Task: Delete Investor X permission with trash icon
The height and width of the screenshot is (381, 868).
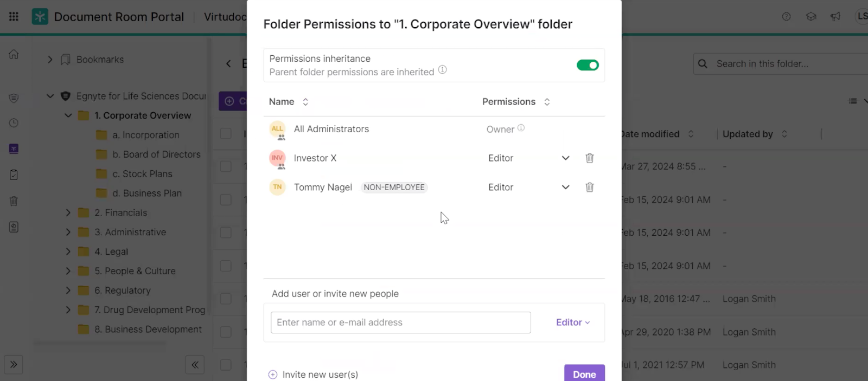Action: [x=590, y=158]
